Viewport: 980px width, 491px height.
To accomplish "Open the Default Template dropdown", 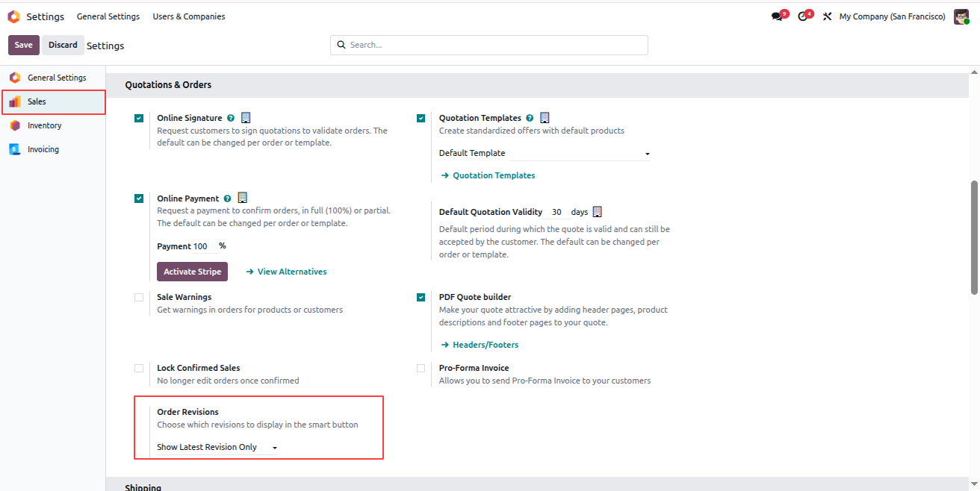I will coord(580,153).
